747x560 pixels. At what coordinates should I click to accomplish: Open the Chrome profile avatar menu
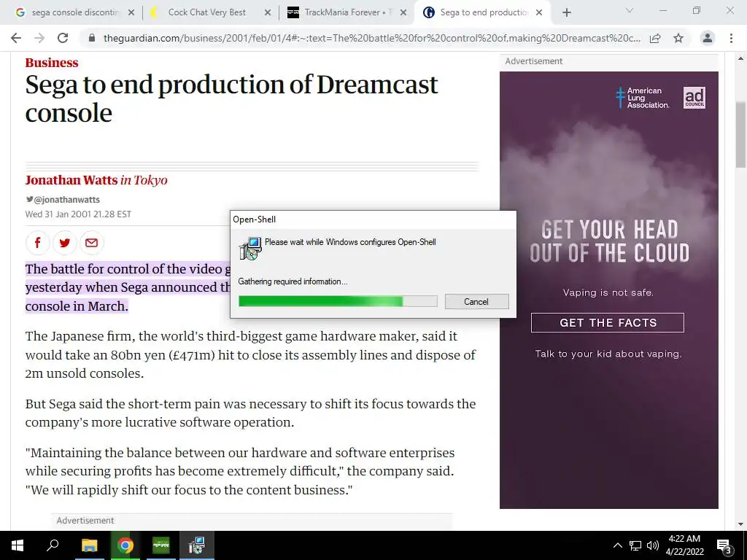(708, 38)
